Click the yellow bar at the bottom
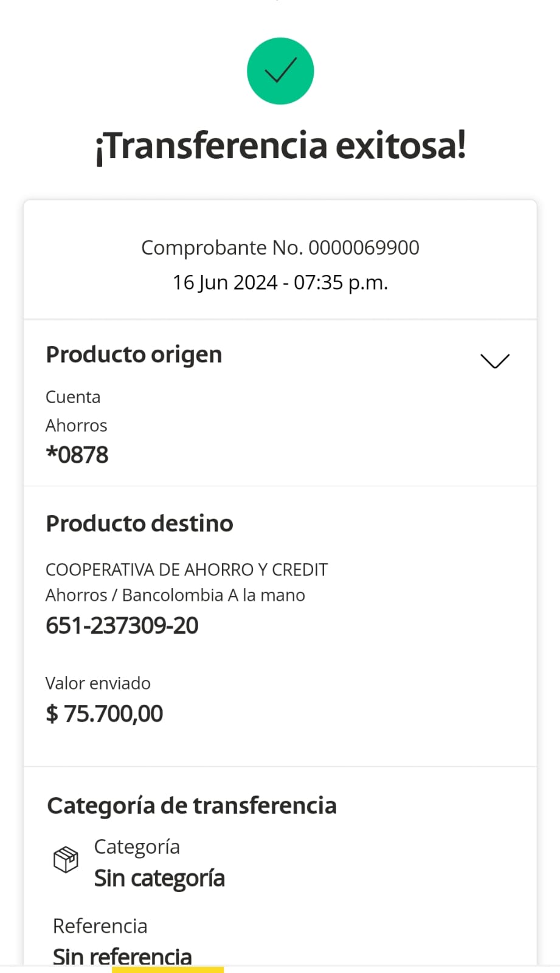This screenshot has width=560, height=973. point(168,969)
